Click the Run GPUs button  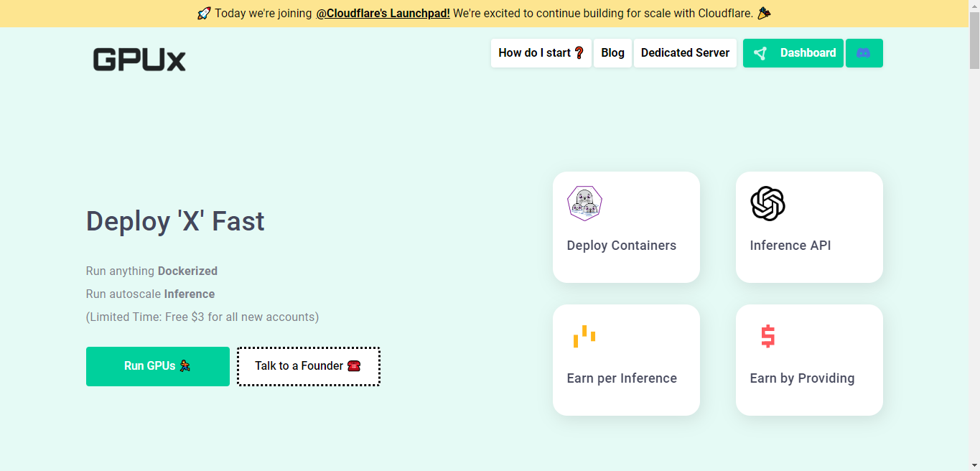click(158, 366)
